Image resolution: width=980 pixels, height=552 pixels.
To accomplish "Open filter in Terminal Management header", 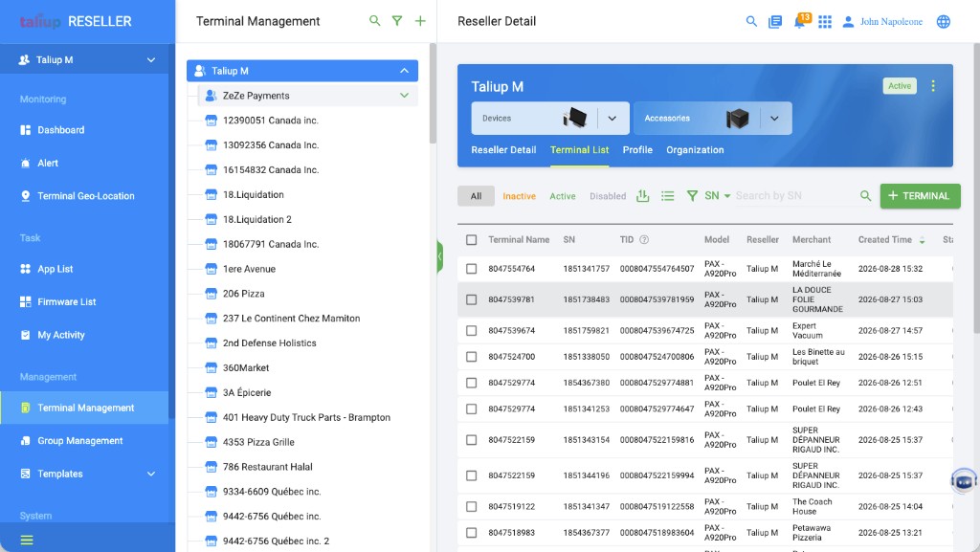I will pos(397,21).
